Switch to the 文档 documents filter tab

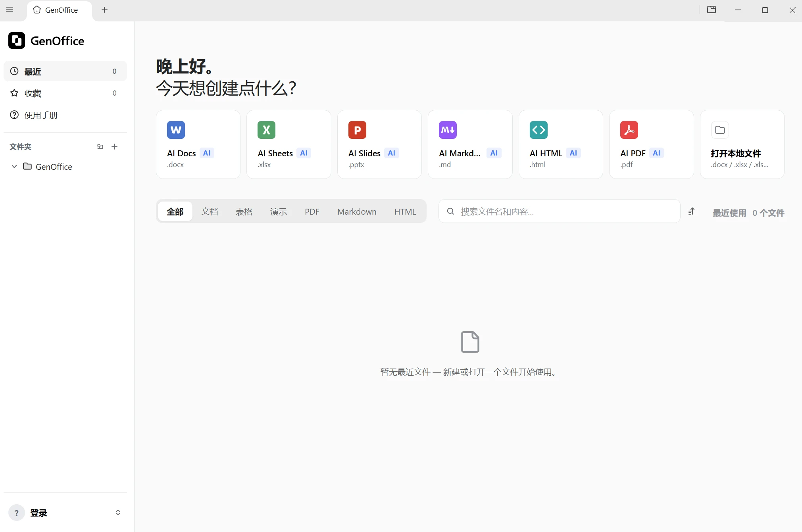pos(210,211)
